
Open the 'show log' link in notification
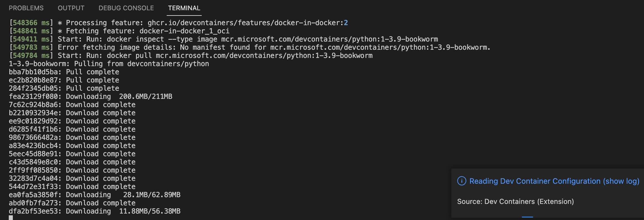(x=621, y=181)
